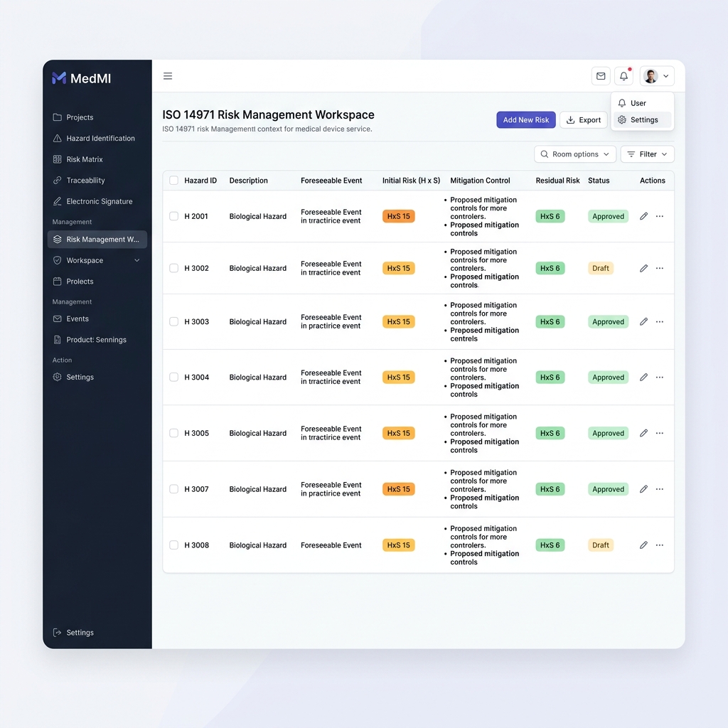Open the Filter dropdown
The image size is (728, 728).
[x=647, y=154]
